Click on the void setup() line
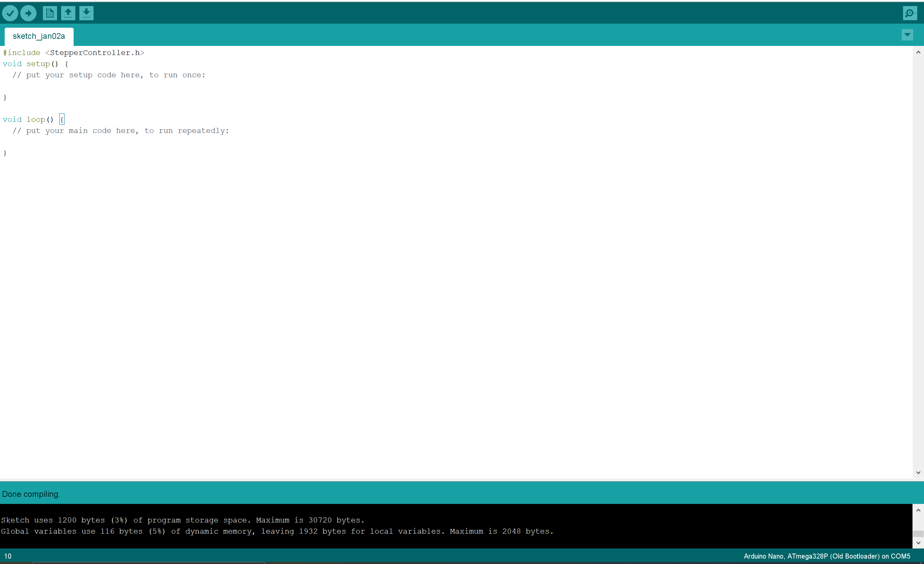 tap(35, 64)
